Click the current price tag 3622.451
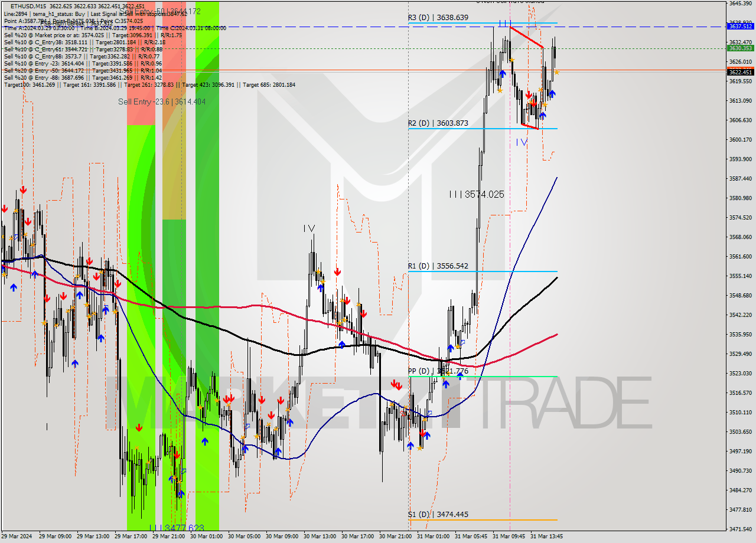The height and width of the screenshot is (543, 756). [x=740, y=72]
